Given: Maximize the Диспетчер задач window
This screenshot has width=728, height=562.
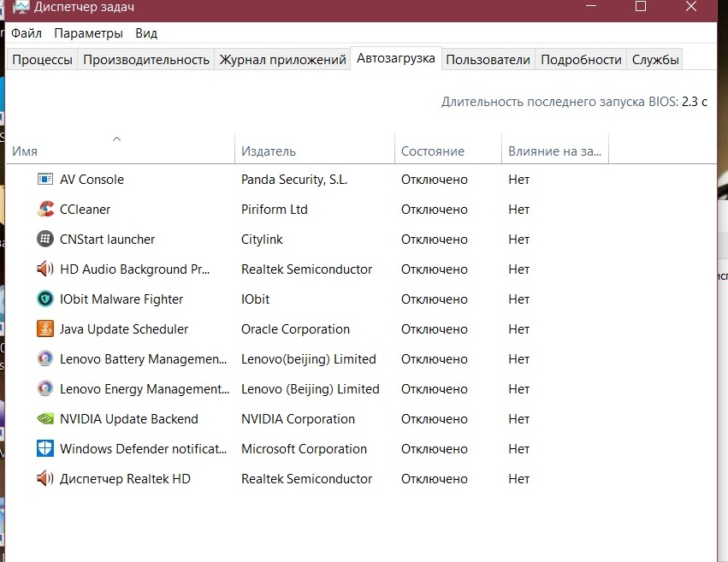Looking at the screenshot, I should click(x=641, y=6).
